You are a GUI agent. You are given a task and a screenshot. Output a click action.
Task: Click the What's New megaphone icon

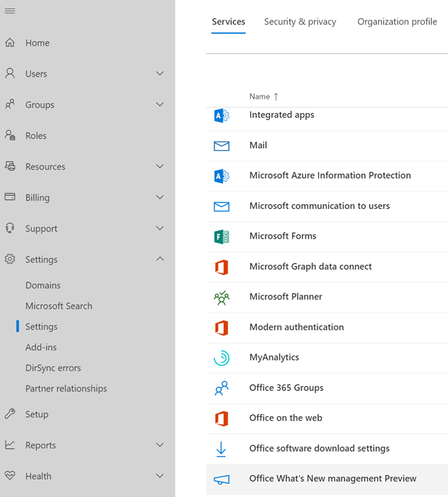221,479
